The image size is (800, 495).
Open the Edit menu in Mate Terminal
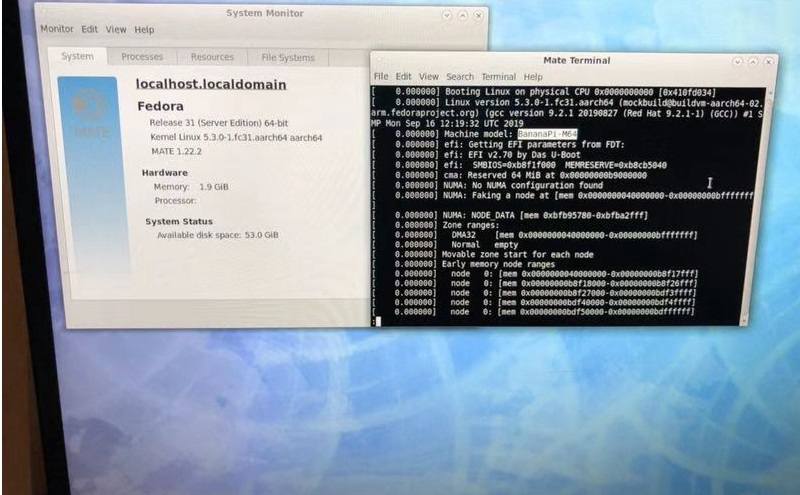point(403,77)
